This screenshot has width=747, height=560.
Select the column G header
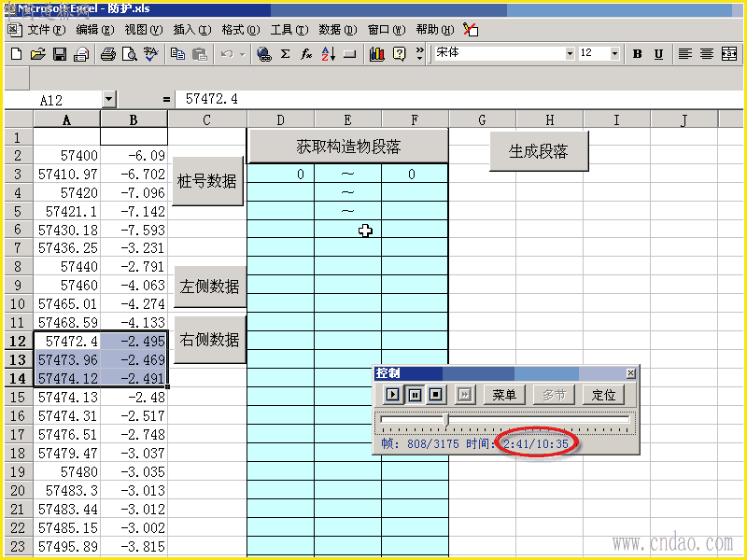click(482, 119)
